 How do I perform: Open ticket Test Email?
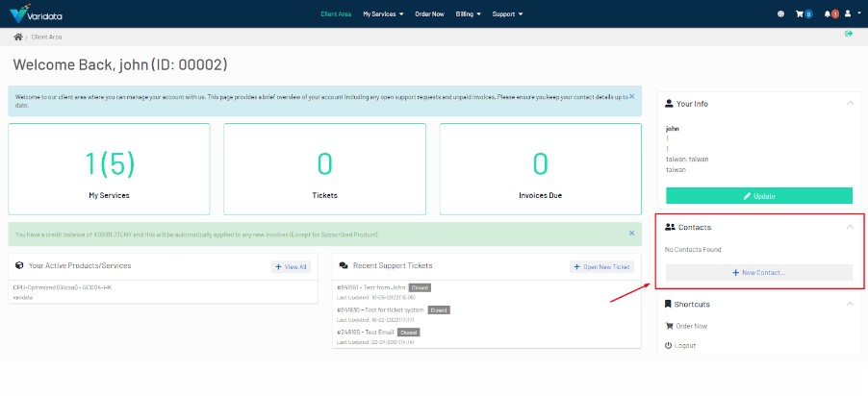(x=366, y=332)
